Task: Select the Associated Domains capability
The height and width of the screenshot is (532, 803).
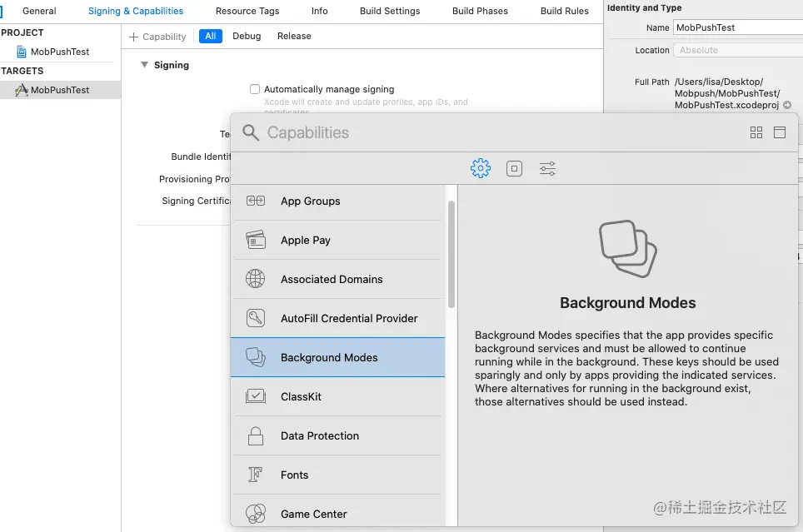Action: (338, 279)
